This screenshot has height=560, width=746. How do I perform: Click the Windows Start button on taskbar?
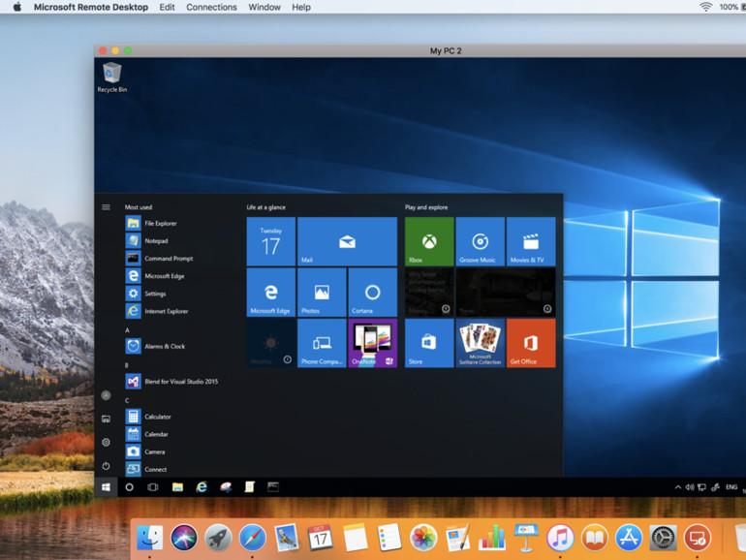click(x=106, y=487)
